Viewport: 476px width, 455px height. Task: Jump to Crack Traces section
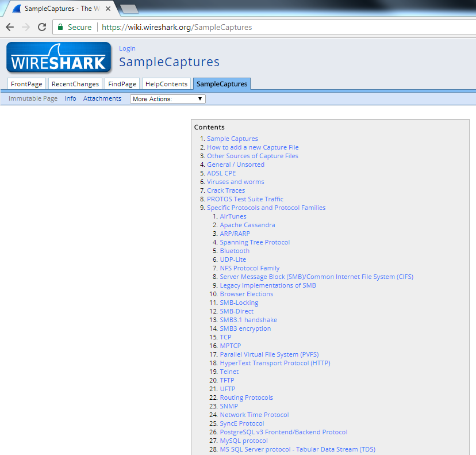coord(226,190)
